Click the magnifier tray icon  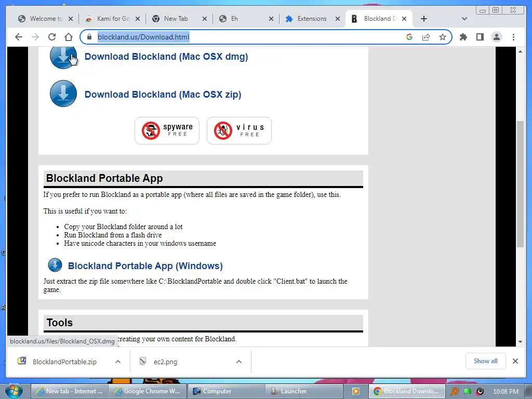[454, 392]
